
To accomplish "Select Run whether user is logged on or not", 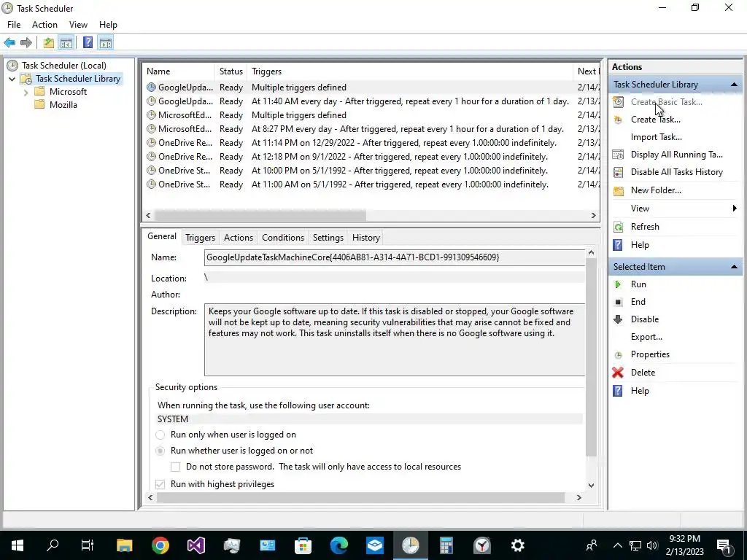I will pyautogui.click(x=160, y=451).
